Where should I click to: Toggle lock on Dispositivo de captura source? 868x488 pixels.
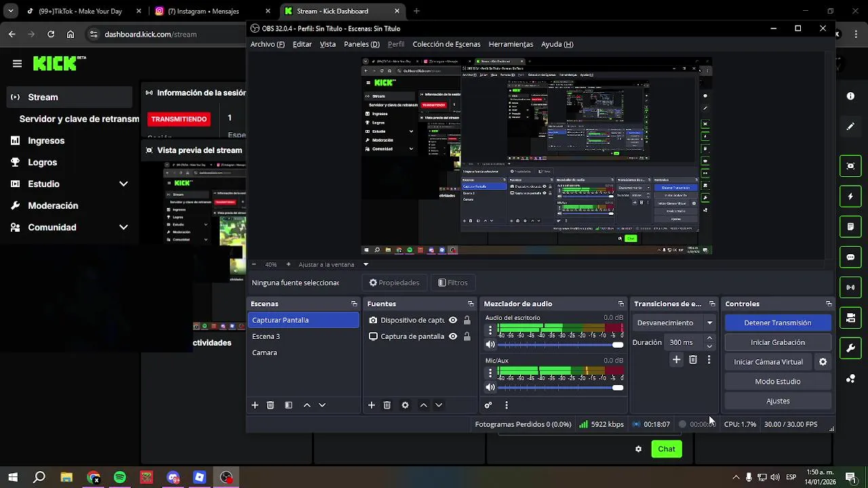point(467,320)
